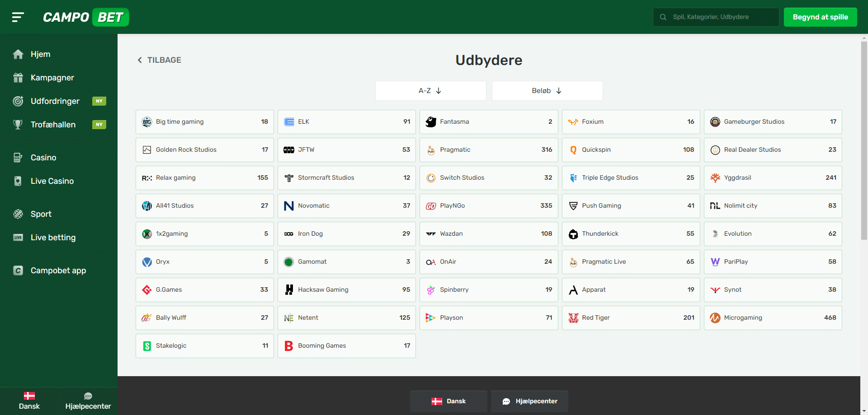Click the scrollbar down arrow
This screenshot has height=415, width=868.
864,411
